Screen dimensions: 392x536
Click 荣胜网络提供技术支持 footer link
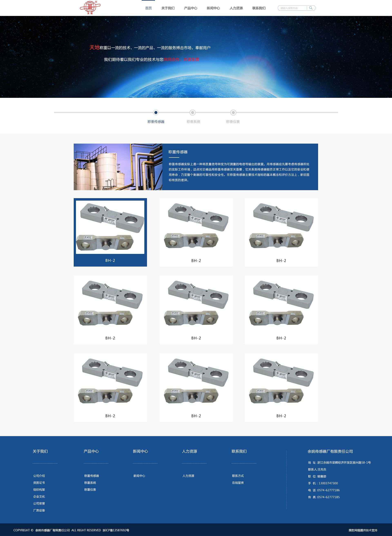(x=363, y=530)
